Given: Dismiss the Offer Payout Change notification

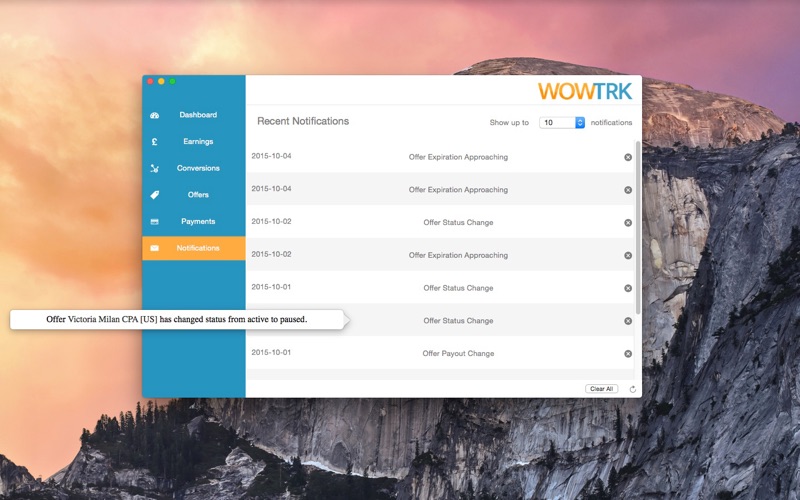Looking at the screenshot, I should point(628,354).
